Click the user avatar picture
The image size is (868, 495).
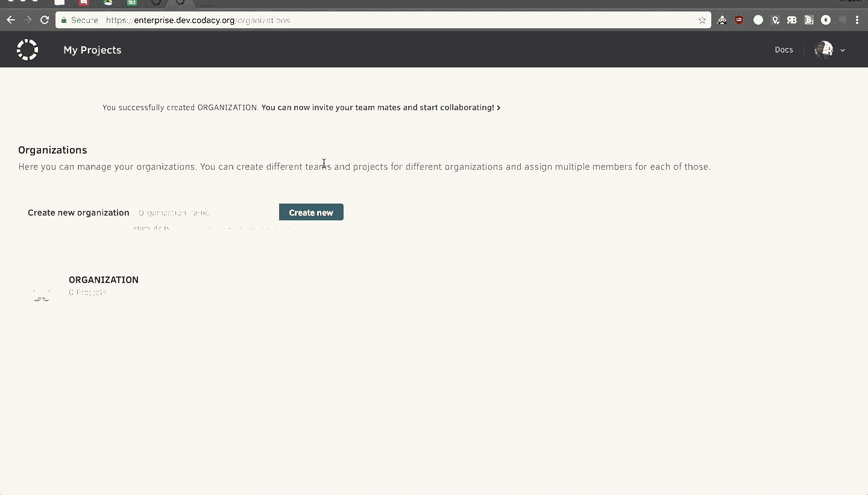tap(823, 50)
